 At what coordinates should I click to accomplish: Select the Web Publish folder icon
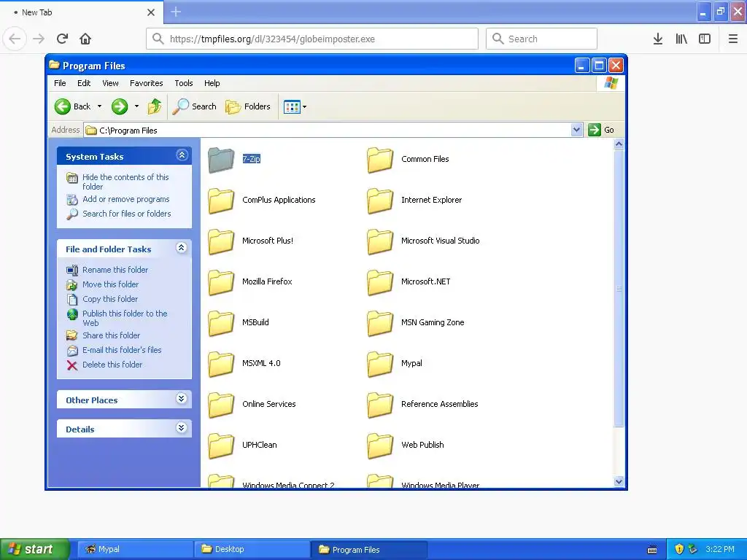[380, 446]
